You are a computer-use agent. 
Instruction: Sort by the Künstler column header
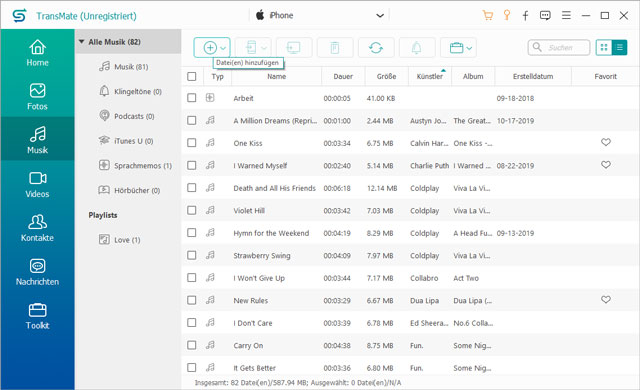point(430,76)
